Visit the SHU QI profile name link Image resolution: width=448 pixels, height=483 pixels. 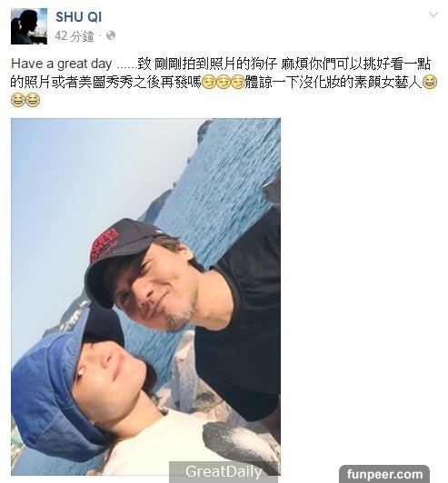[79, 17]
